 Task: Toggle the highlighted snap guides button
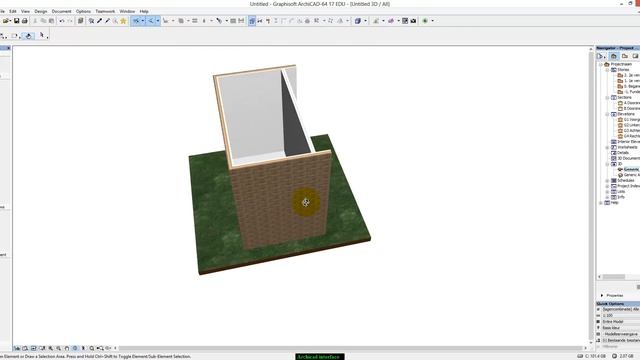point(151,21)
